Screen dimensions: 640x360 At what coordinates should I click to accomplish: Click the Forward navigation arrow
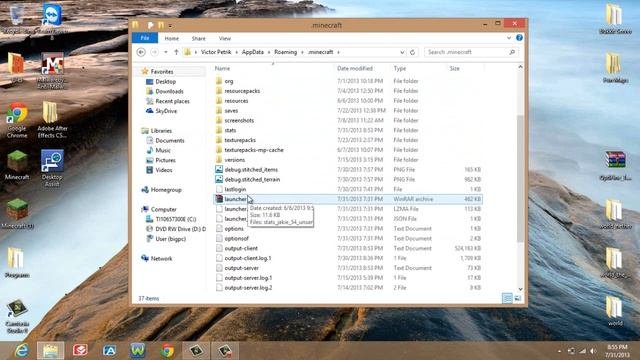[x=154, y=52]
